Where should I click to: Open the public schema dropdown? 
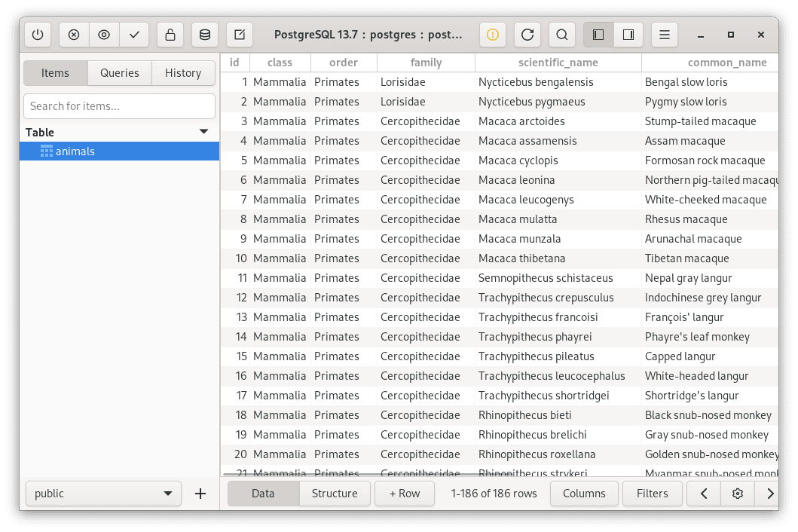[x=103, y=494]
